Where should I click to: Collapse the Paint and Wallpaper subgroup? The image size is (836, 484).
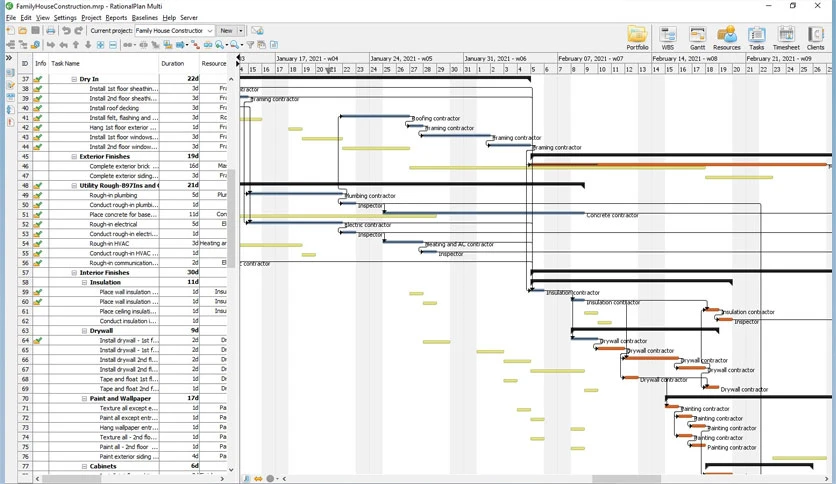84,399
